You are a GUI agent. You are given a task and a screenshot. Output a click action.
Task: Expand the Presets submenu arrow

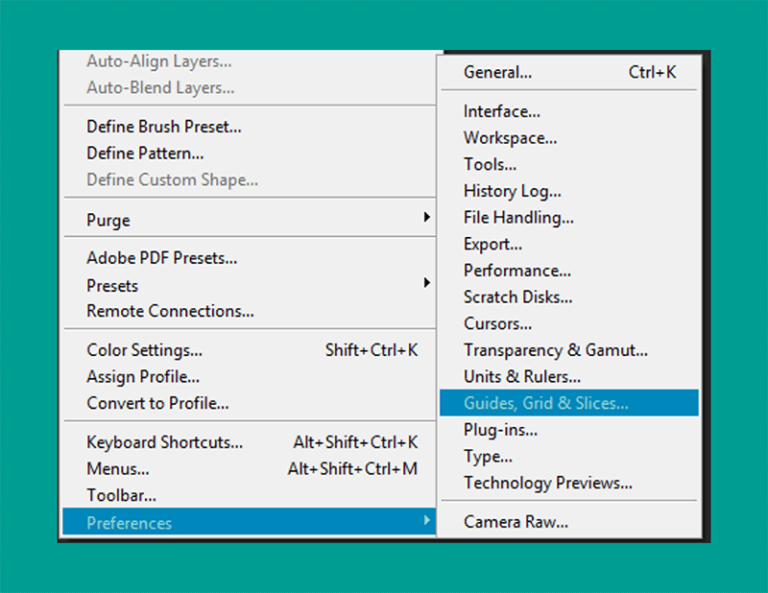tap(427, 283)
